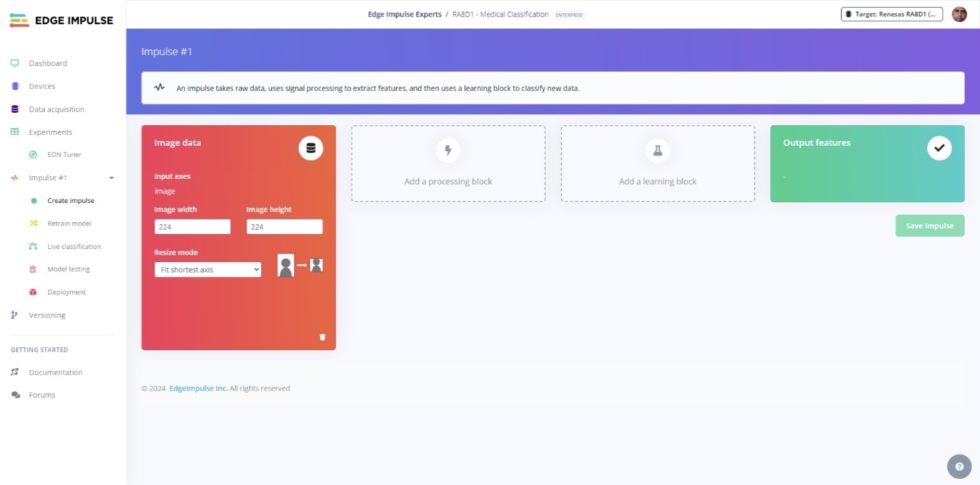Click the EdgeImpulse Inc. footer link
The height and width of the screenshot is (485, 980).
pyautogui.click(x=199, y=388)
